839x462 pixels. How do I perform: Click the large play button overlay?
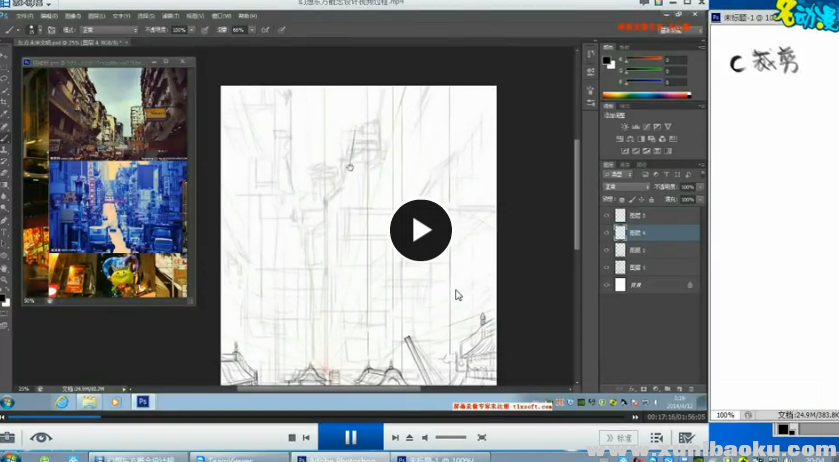point(420,230)
